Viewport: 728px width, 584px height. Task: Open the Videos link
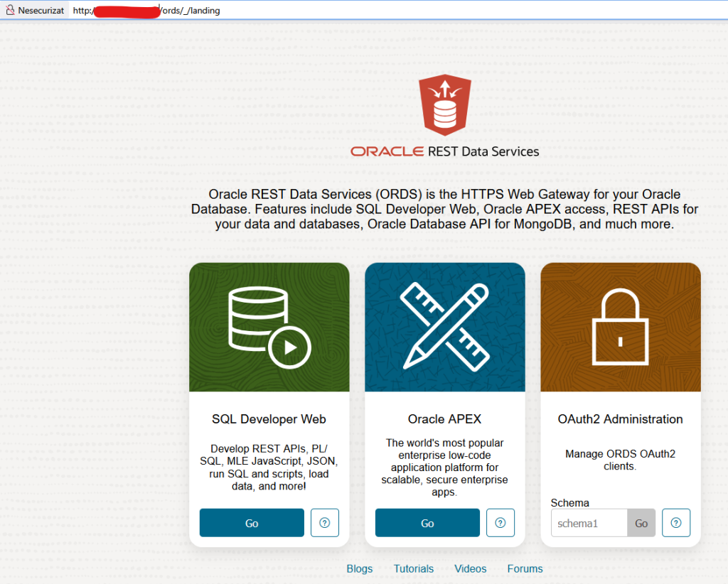471,568
